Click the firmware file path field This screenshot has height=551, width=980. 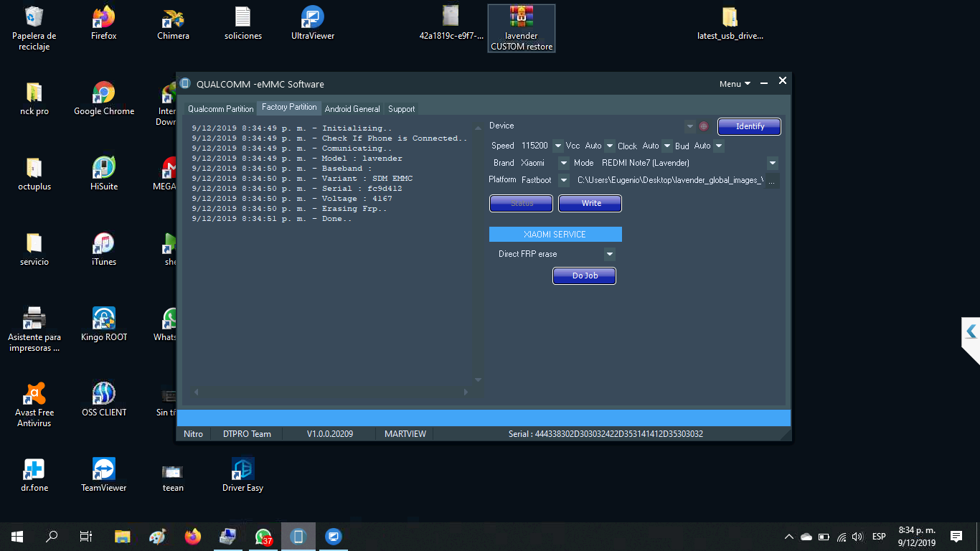pos(669,180)
